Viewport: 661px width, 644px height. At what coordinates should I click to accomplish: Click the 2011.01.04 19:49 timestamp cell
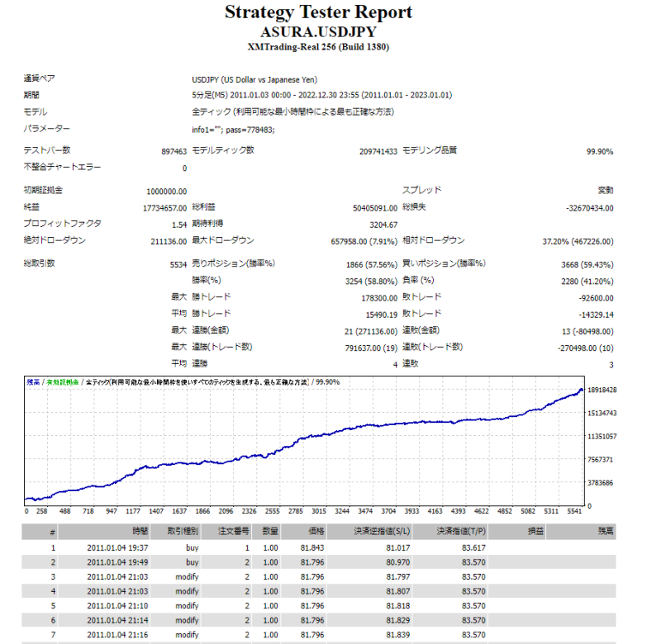coord(117,561)
